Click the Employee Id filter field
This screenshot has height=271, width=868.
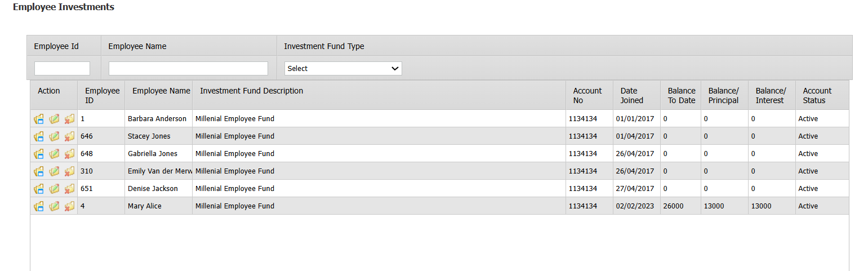pos(62,68)
